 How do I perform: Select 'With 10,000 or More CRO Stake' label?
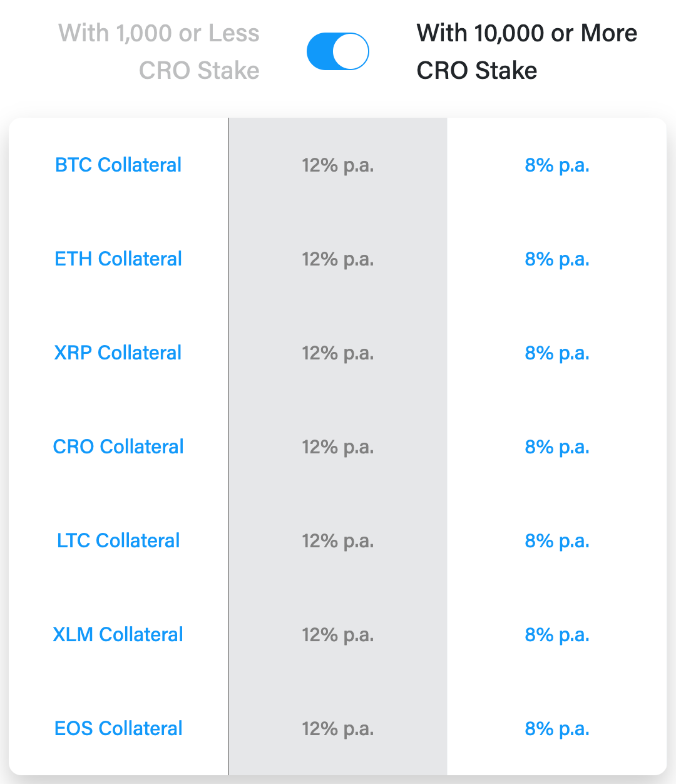click(x=527, y=51)
